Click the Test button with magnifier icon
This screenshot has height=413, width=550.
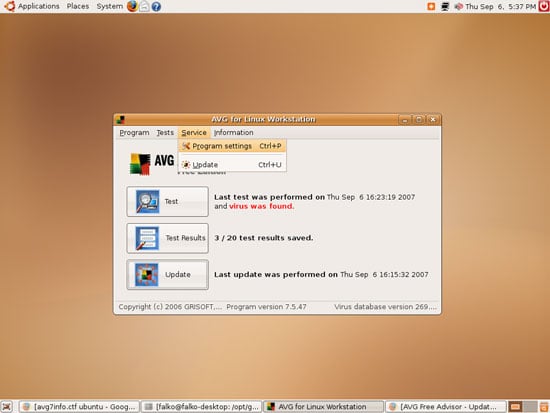click(167, 201)
